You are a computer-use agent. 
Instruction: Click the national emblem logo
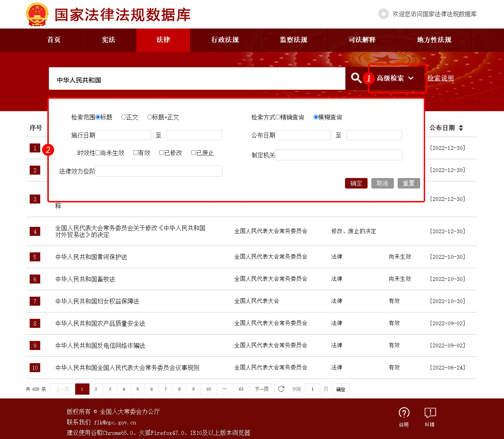(x=37, y=15)
